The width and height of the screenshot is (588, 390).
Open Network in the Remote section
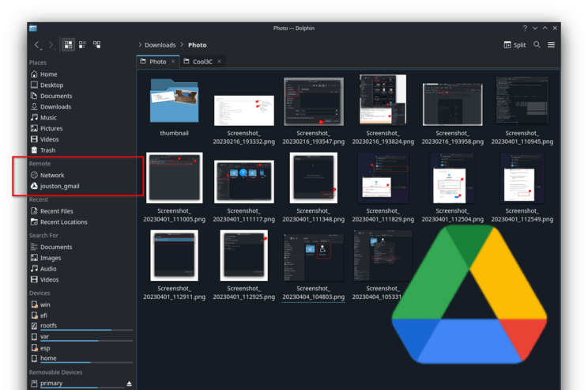(52, 175)
